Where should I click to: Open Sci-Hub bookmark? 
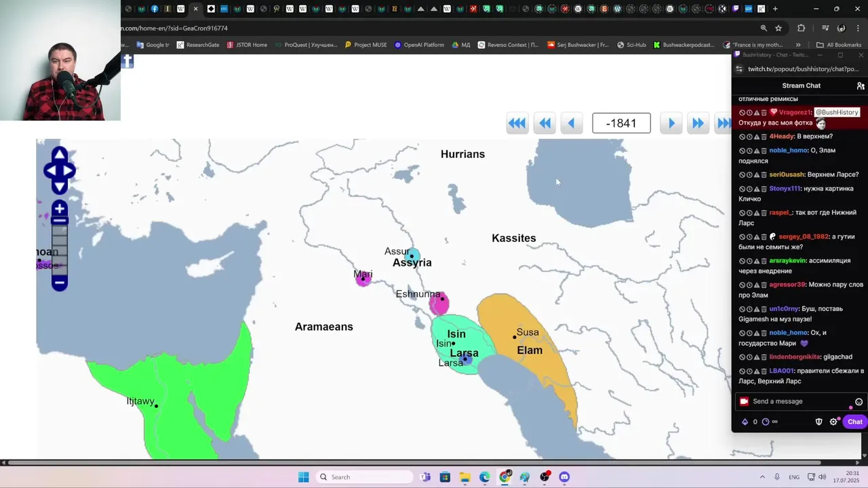[x=631, y=45]
